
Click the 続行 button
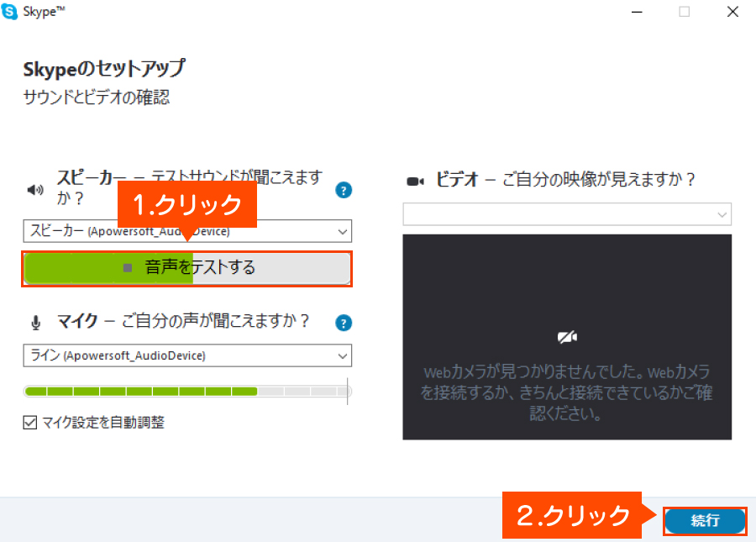(x=705, y=521)
